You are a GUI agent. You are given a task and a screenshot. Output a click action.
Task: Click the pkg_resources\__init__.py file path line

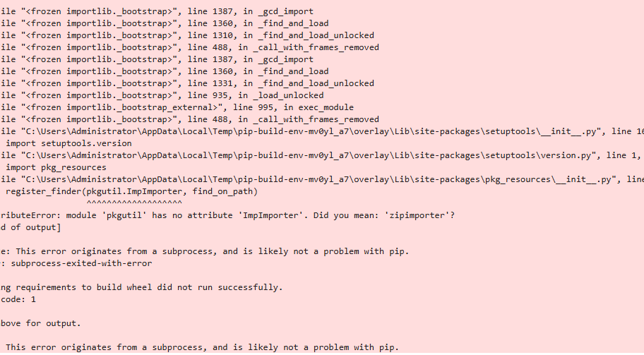(x=322, y=179)
